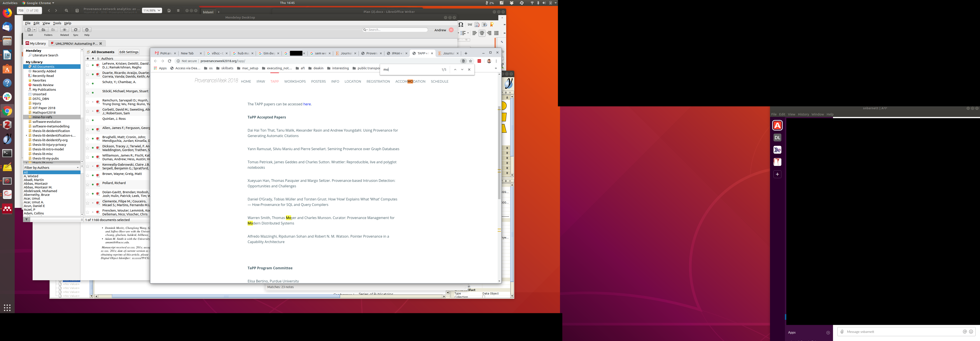Open the Tools menu in Mendeley
The width and height of the screenshot is (980, 341).
(57, 23)
